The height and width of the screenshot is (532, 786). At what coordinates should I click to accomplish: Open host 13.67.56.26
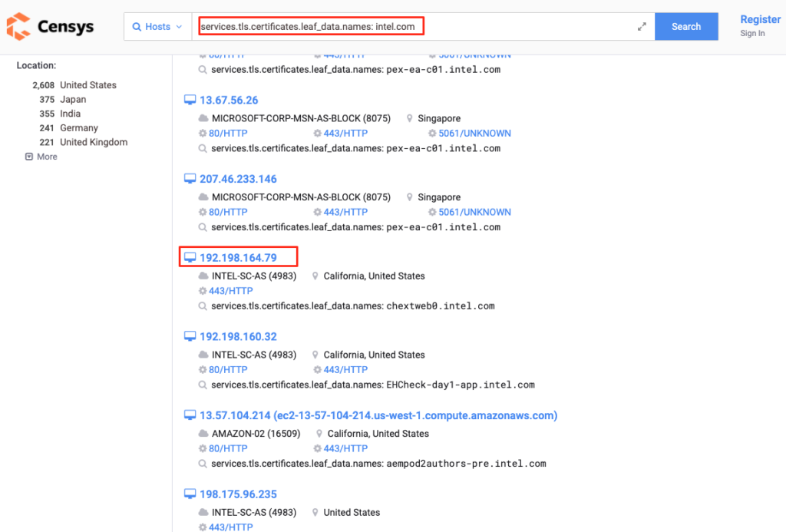[x=229, y=101]
